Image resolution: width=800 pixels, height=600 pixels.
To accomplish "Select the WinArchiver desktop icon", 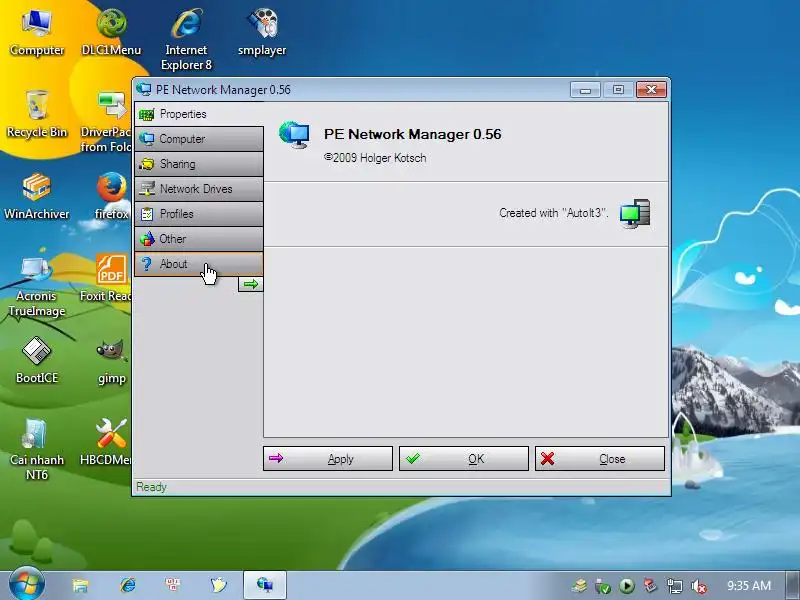I will (x=37, y=196).
